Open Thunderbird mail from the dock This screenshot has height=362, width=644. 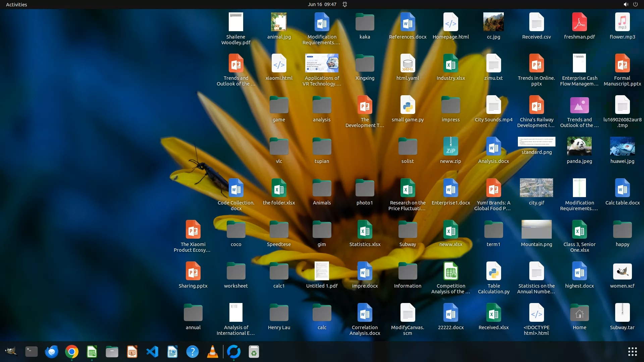pos(51,352)
